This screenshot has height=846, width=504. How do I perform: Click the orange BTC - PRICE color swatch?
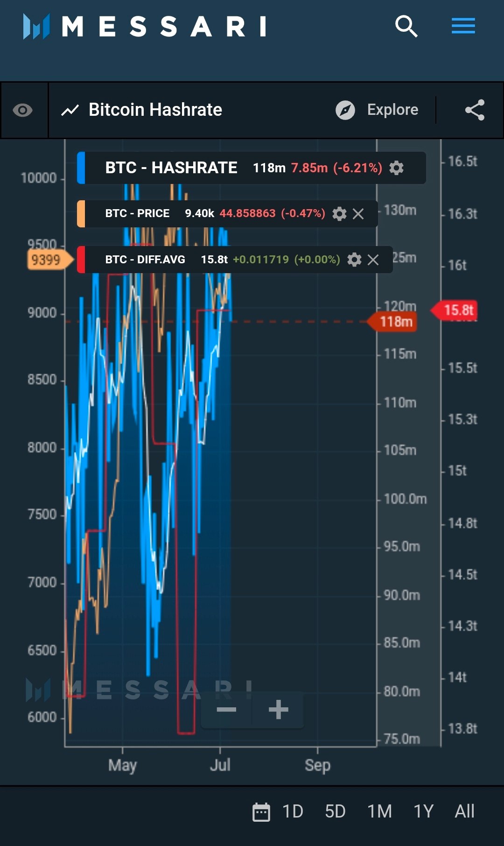pyautogui.click(x=81, y=214)
